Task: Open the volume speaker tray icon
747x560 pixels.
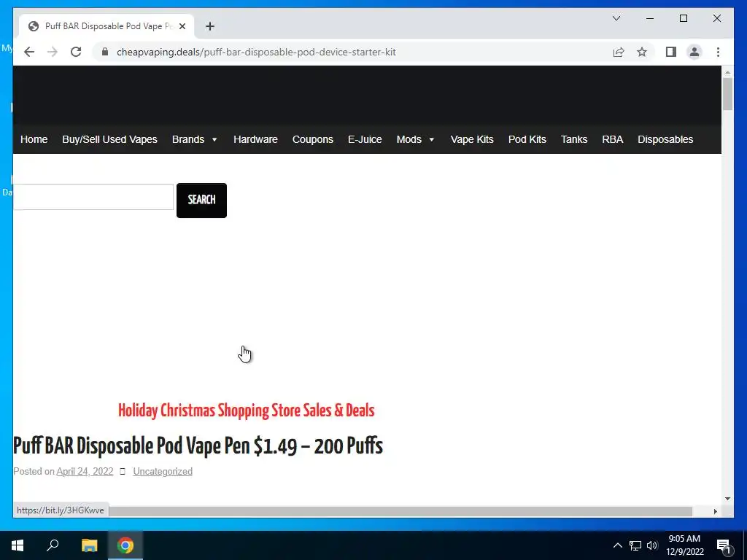Action: [652, 545]
